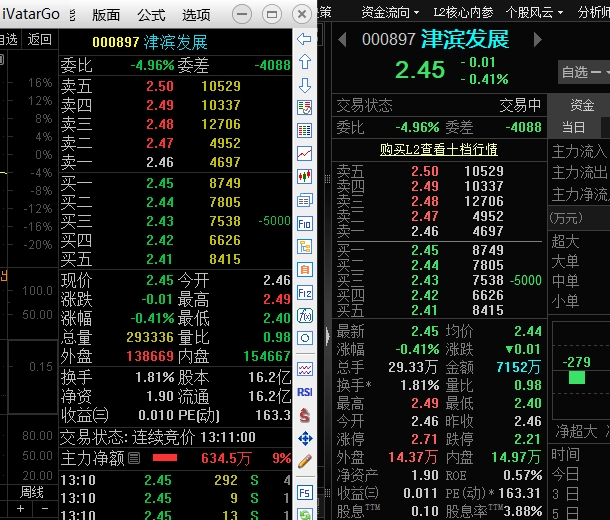The height and width of the screenshot is (520, 610).
Task: Click the green -279 capital flow bar
Action: [577, 377]
